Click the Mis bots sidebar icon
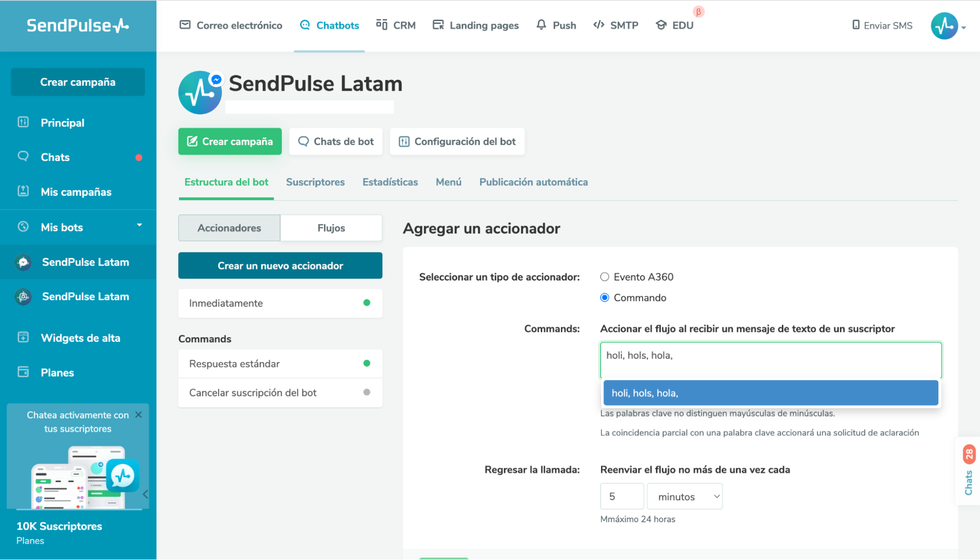This screenshot has height=560, width=980. 23,227
